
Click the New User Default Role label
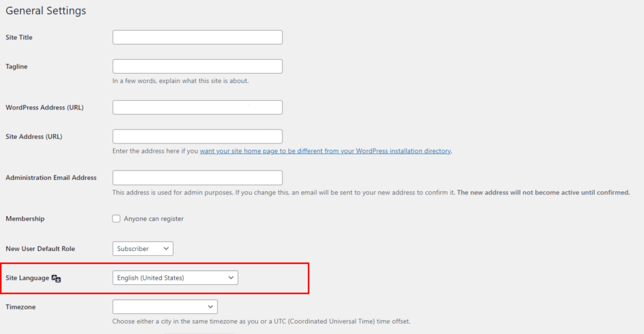[40, 248]
